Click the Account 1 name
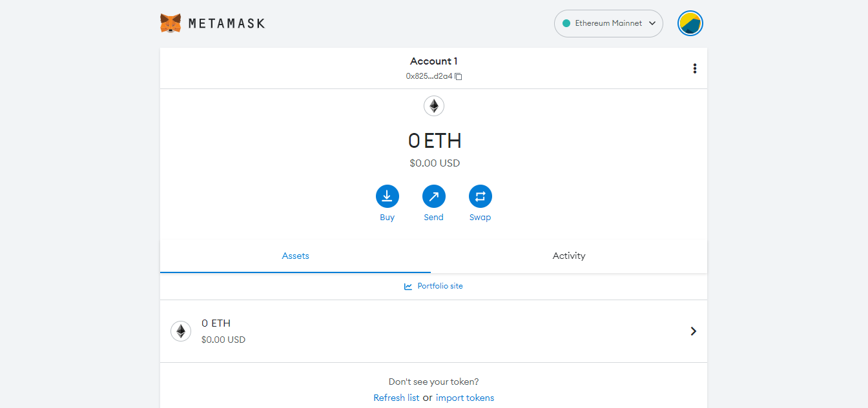Screen dimensions: 868x408 tap(434, 61)
